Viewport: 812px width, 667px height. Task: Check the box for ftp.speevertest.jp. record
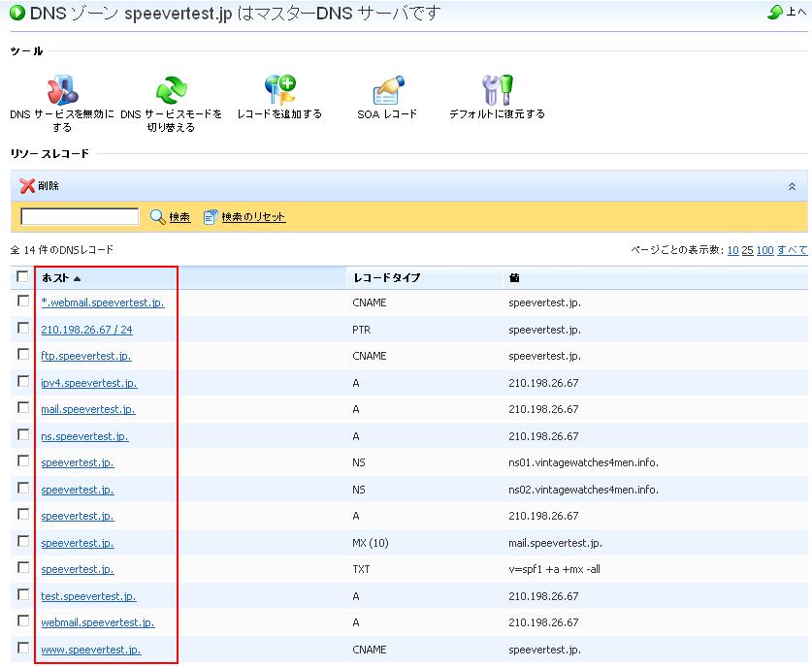(x=23, y=355)
